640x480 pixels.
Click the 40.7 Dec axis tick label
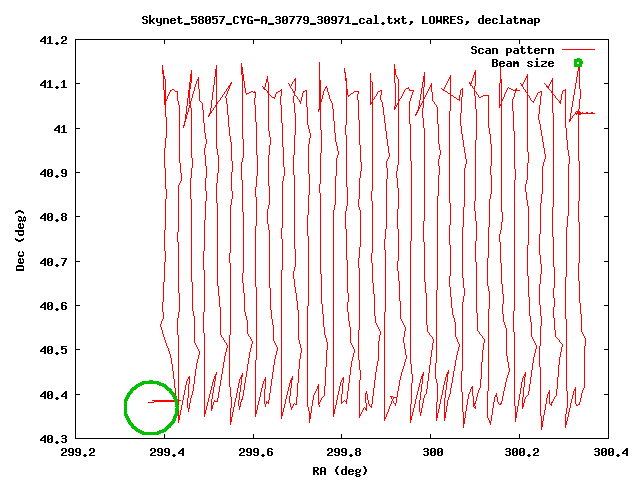[53, 262]
